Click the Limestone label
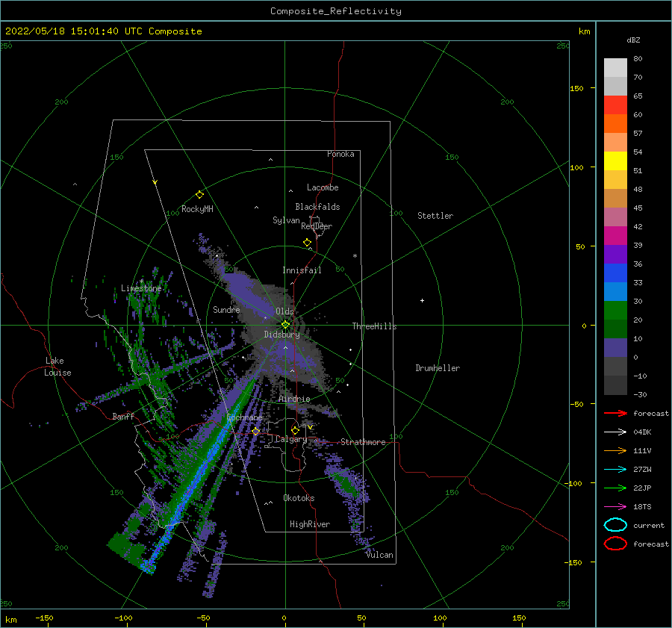This screenshot has height=628, width=672. (x=141, y=288)
